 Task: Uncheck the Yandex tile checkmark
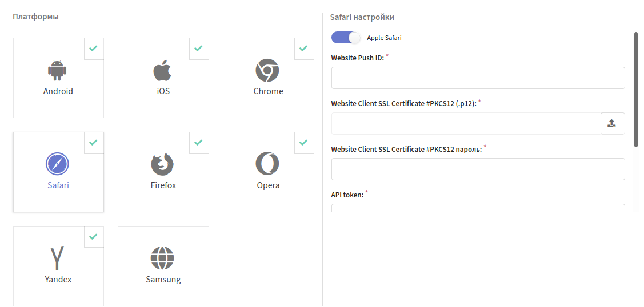[x=94, y=236]
